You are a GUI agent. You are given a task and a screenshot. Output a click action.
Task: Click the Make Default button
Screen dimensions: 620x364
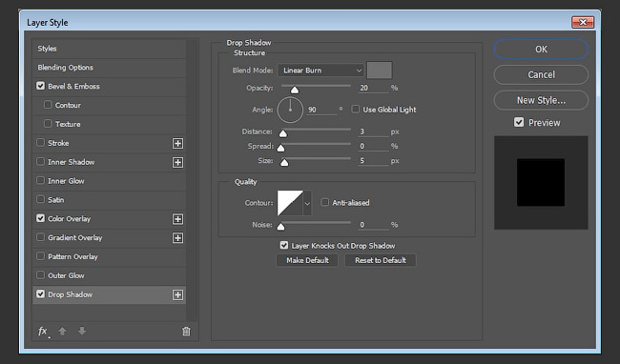click(x=307, y=260)
